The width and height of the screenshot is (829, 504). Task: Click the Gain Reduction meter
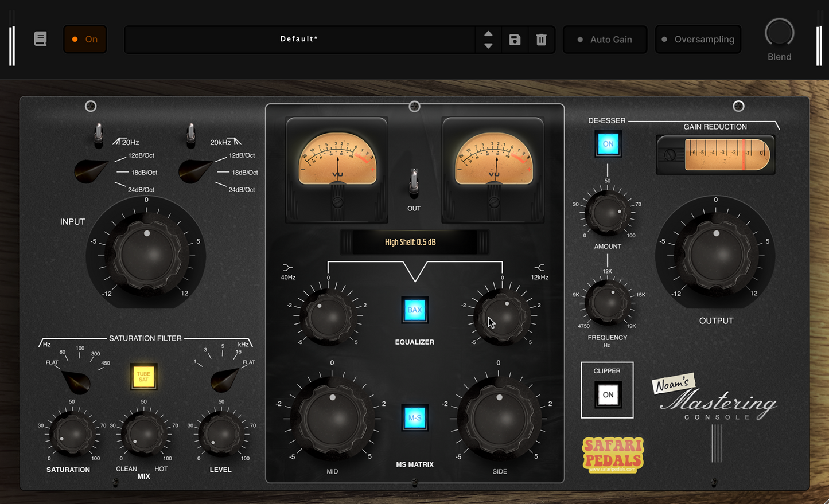715,154
